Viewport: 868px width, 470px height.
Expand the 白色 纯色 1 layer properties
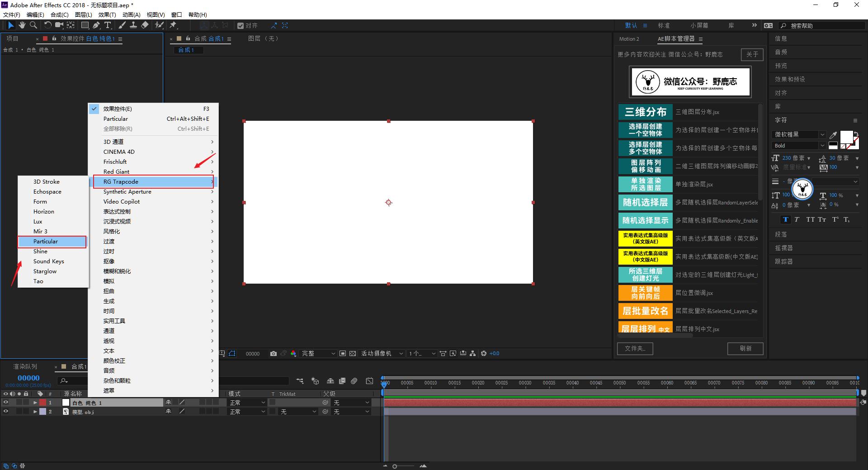point(35,403)
